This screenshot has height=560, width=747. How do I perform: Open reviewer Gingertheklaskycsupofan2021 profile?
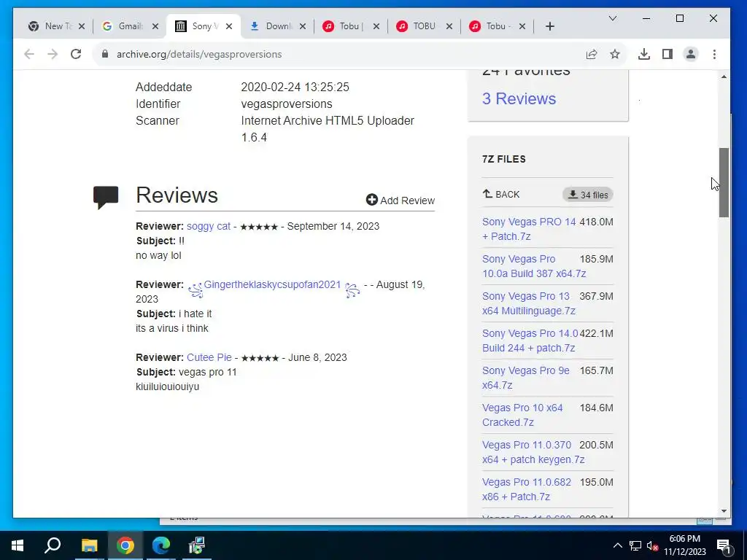[x=273, y=285]
